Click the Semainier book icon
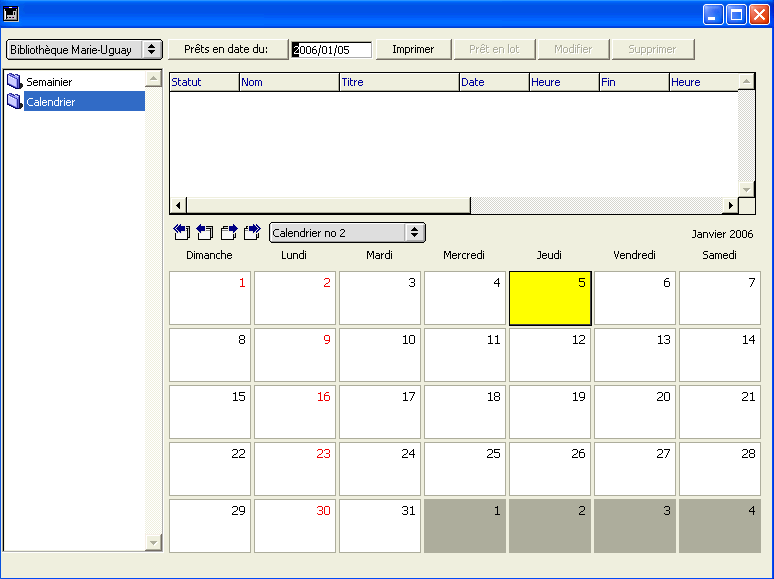The image size is (774, 579). pos(14,82)
